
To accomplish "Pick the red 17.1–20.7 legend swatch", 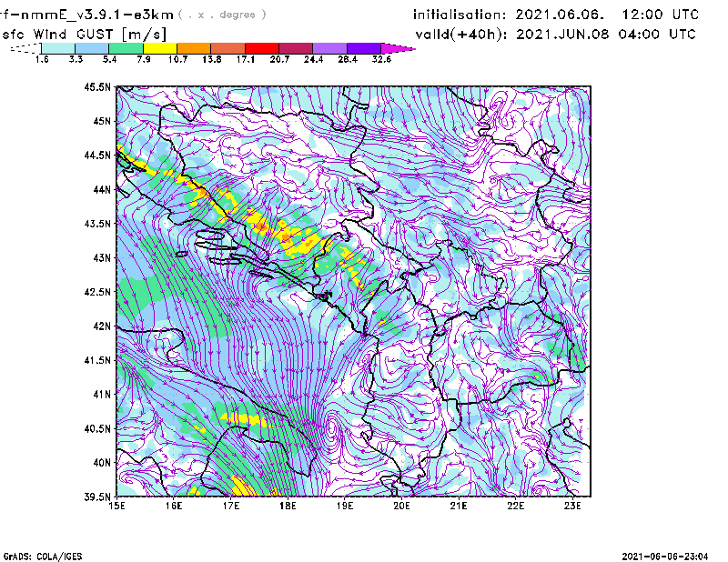I will (262, 48).
